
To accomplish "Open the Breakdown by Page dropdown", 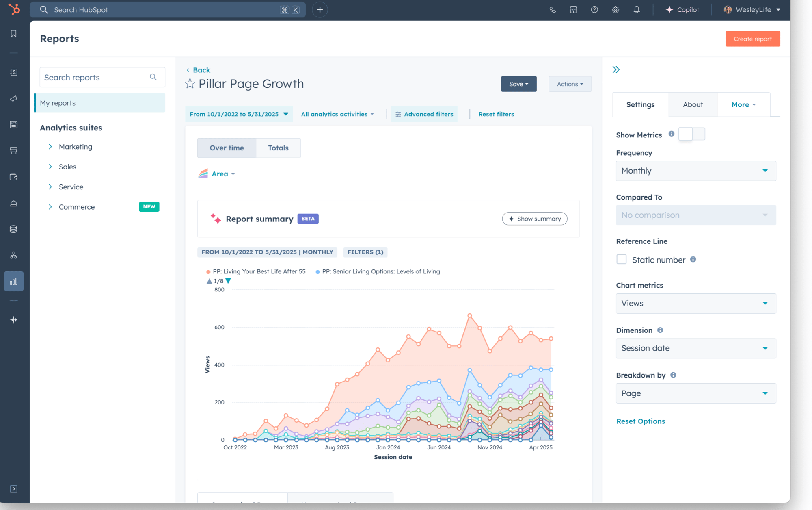I will 695,393.
